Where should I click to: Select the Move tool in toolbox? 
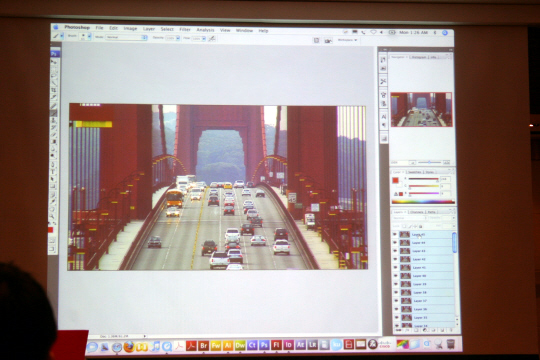54,62
